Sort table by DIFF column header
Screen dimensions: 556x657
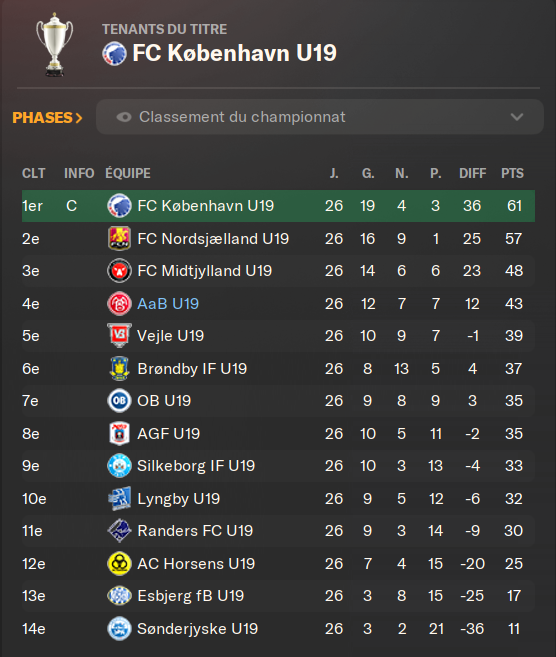pyautogui.click(x=473, y=173)
